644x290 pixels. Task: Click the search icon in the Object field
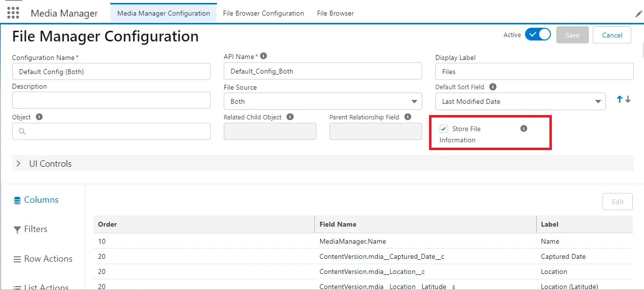21,131
